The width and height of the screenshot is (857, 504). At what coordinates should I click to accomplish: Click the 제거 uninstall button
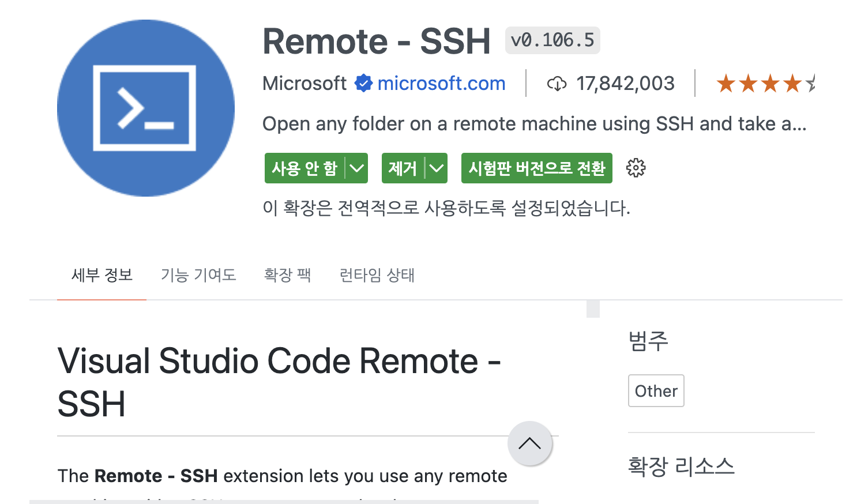tap(403, 168)
